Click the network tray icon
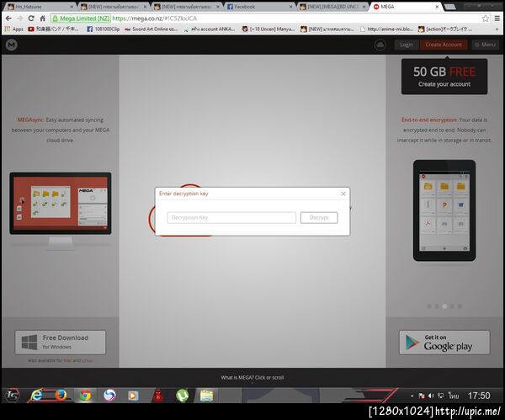 point(440,396)
